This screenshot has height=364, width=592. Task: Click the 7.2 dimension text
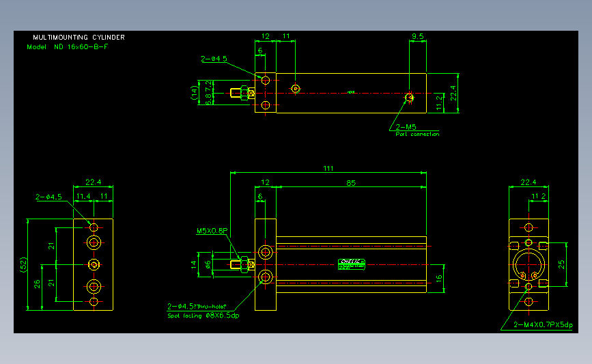tap(208, 87)
